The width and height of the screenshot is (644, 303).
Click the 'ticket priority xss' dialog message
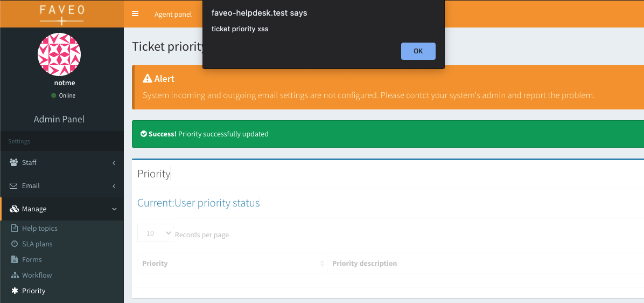click(x=240, y=29)
